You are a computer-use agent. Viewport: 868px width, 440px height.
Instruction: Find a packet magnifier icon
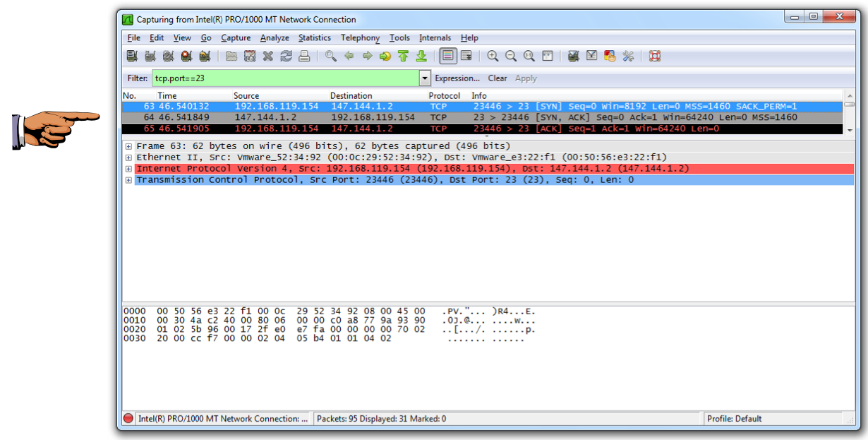[330, 57]
